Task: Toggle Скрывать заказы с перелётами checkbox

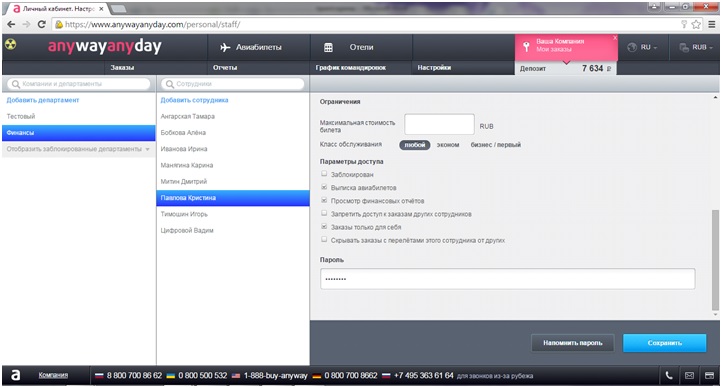Action: (324, 240)
